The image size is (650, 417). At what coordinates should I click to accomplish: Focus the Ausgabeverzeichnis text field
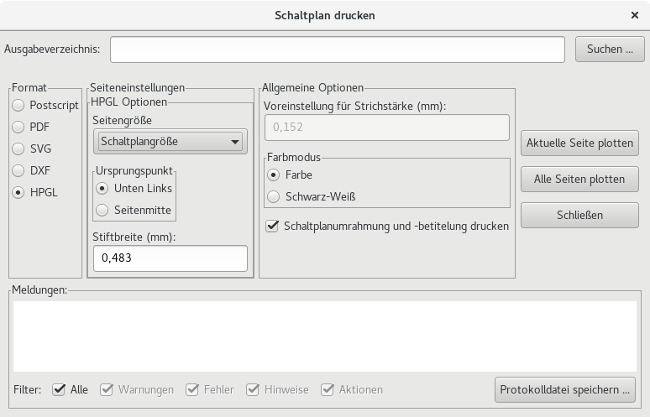339,48
